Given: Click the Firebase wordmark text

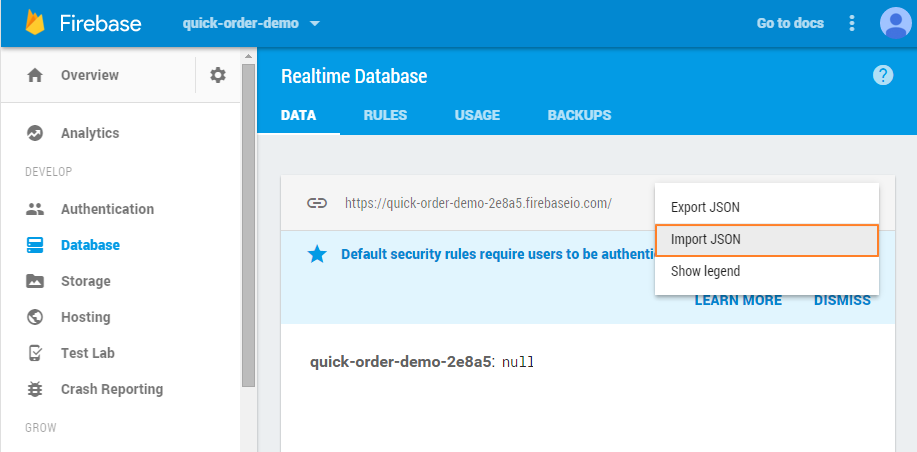Looking at the screenshot, I should pyautogui.click(x=100, y=23).
